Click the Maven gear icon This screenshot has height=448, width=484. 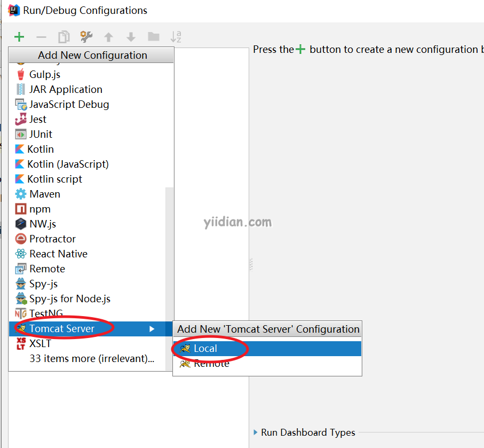21,194
